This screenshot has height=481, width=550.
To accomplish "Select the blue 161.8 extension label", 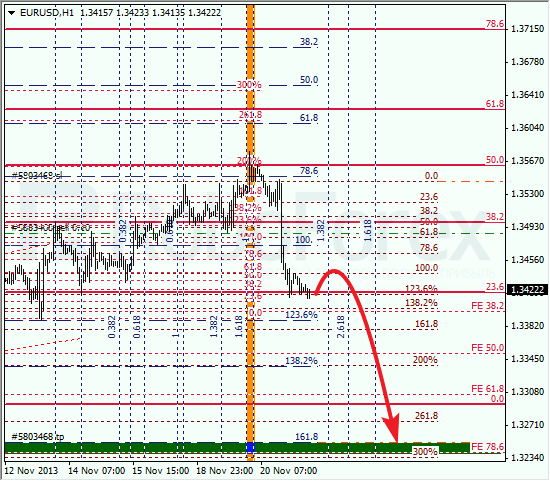I will pos(307,437).
